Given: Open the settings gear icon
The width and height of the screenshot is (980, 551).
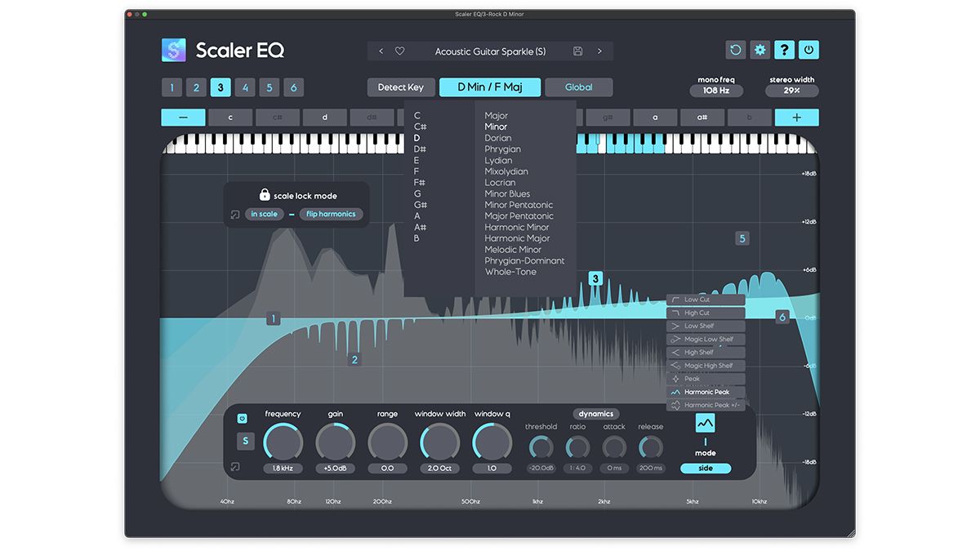Looking at the screenshot, I should (759, 50).
